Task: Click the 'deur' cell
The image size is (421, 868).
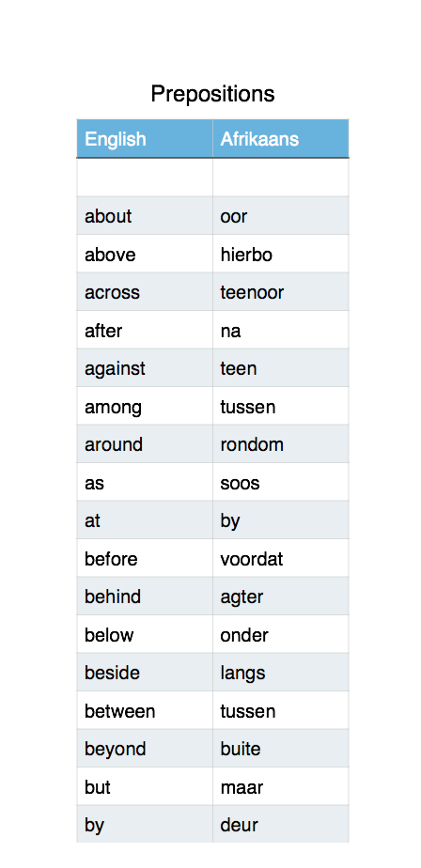Action: (281, 824)
